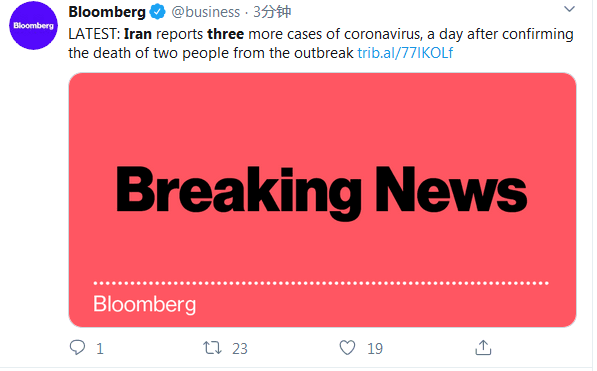Image resolution: width=597 pixels, height=371 pixels.
Task: Click the retweet count 23
Action: [240, 349]
